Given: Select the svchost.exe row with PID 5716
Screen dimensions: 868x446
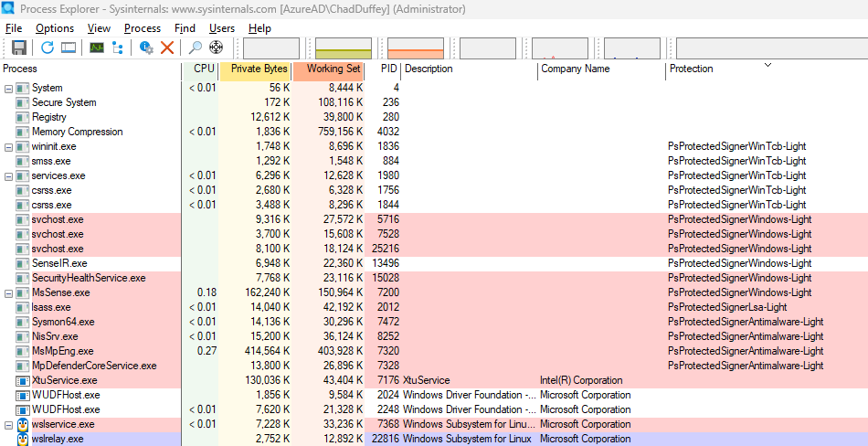Looking at the screenshot, I should [x=434, y=220].
